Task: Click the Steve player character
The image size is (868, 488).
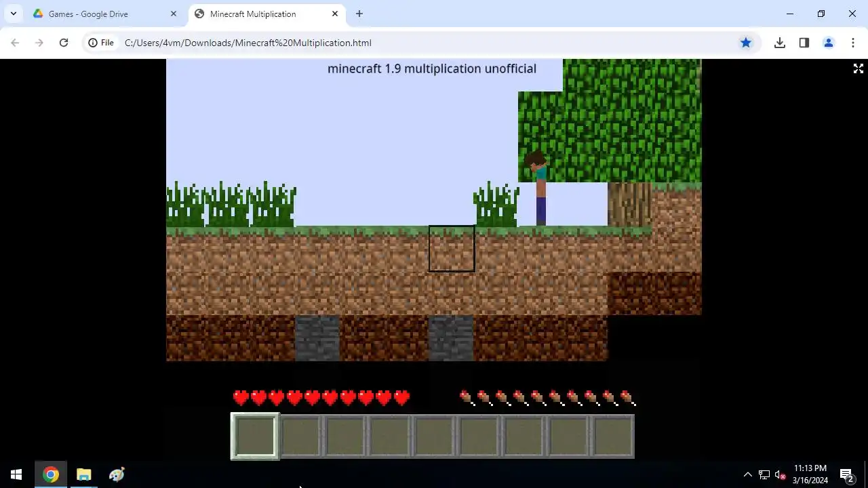Action: point(538,189)
